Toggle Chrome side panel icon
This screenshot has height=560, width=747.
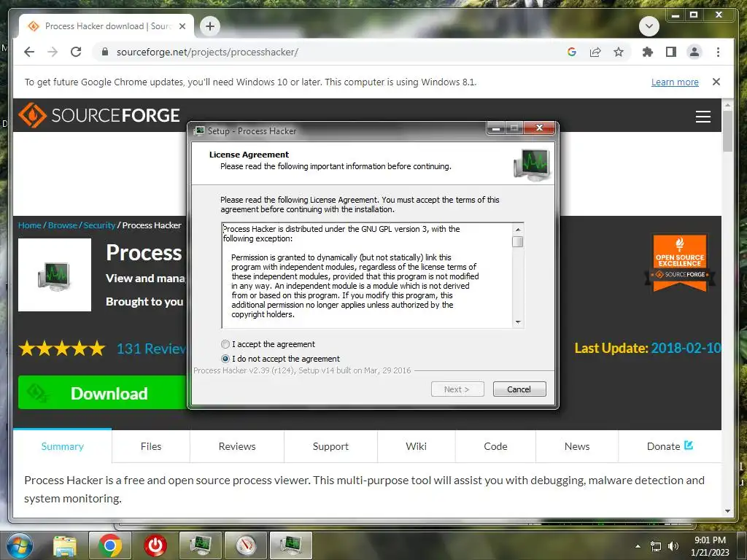click(x=671, y=52)
